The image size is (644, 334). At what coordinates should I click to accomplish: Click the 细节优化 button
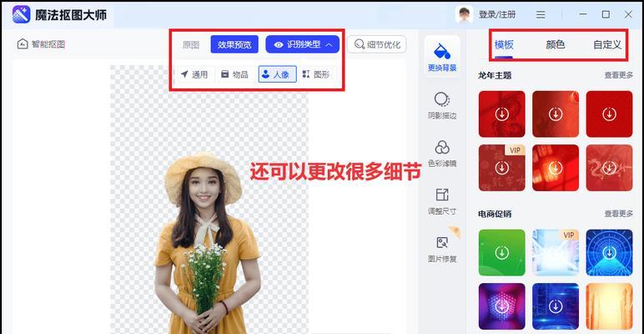point(376,44)
